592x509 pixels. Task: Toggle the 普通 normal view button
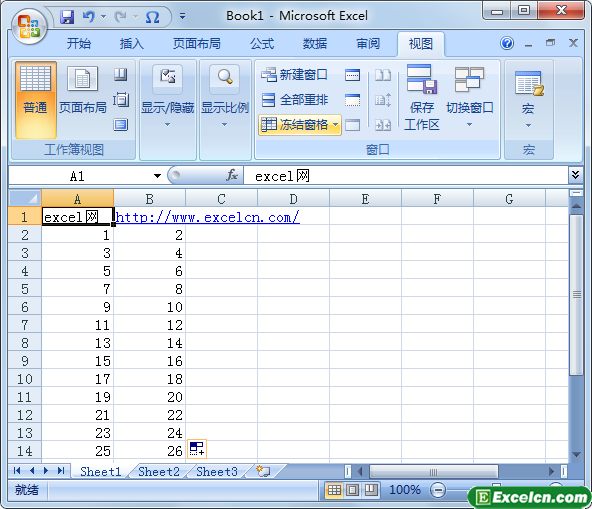click(35, 100)
